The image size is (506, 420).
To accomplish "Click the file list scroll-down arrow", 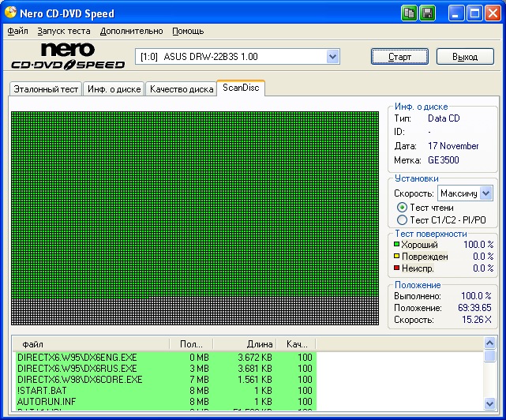I will tap(489, 403).
